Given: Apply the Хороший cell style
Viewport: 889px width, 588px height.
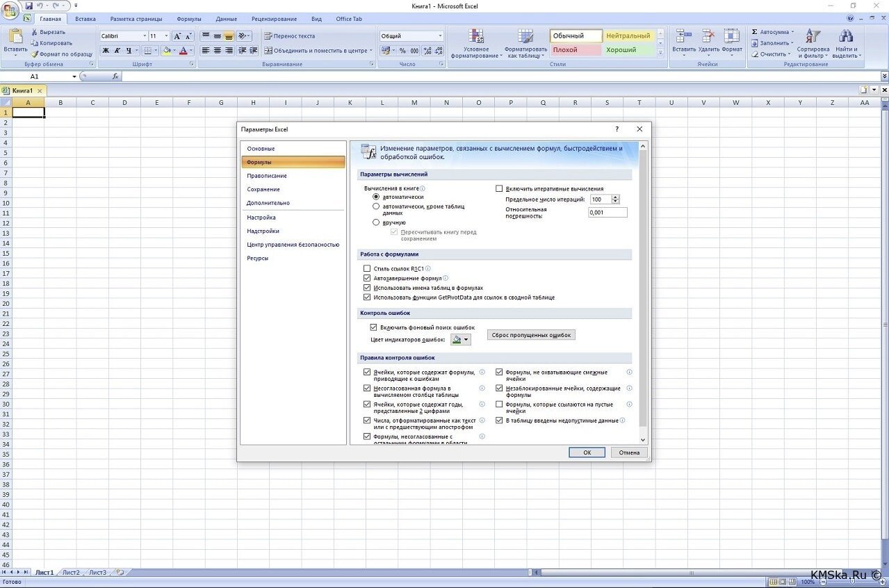Looking at the screenshot, I should (628, 50).
